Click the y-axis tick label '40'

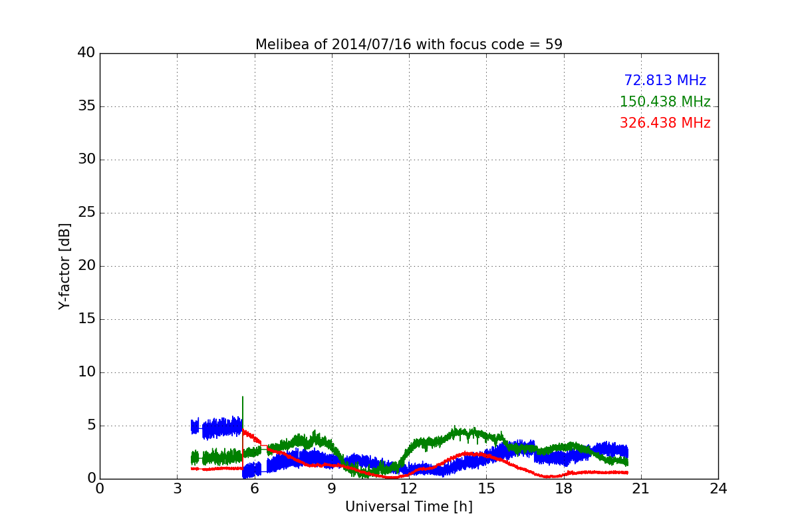click(x=86, y=53)
